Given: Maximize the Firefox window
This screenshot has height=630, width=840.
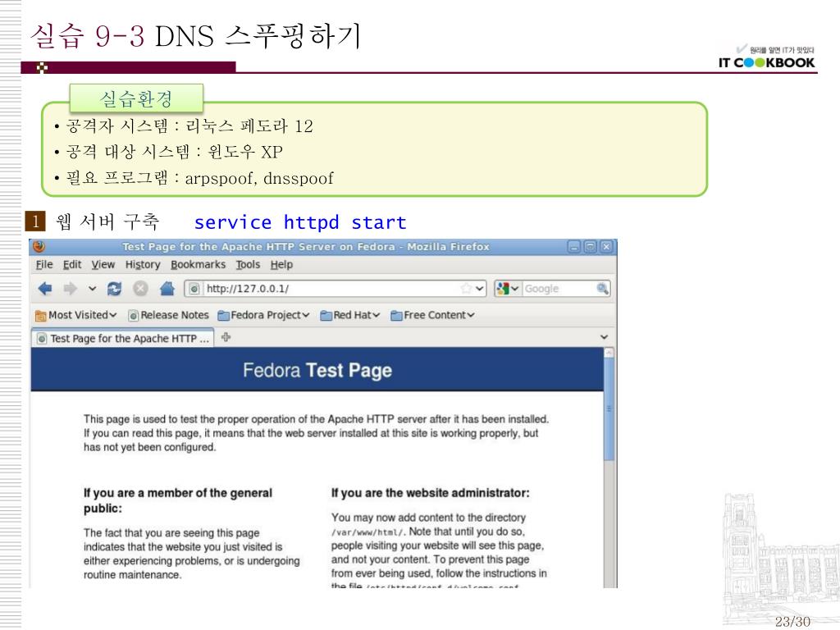Looking at the screenshot, I should (591, 246).
